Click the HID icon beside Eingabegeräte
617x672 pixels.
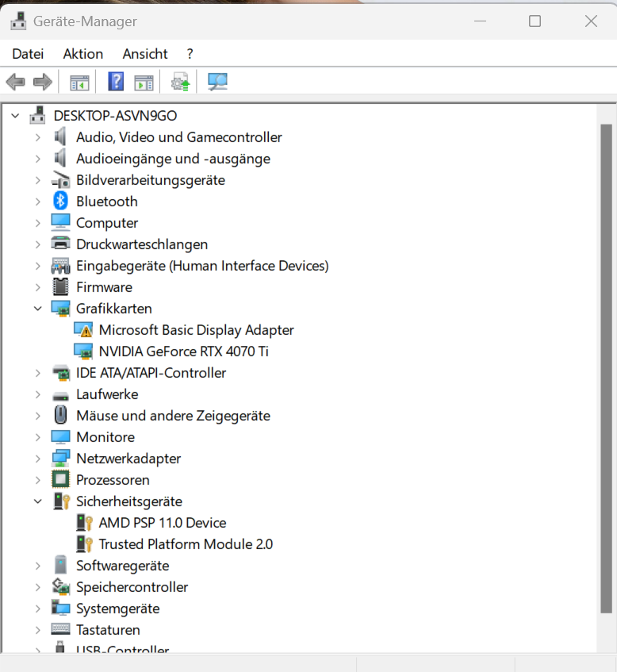[x=60, y=266]
